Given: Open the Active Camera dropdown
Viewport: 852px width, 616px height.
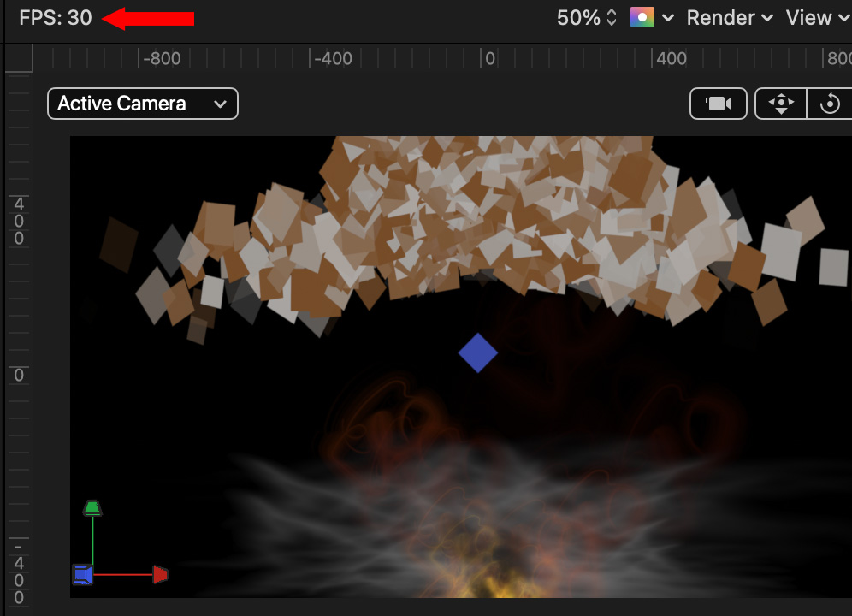Looking at the screenshot, I should click(x=142, y=104).
